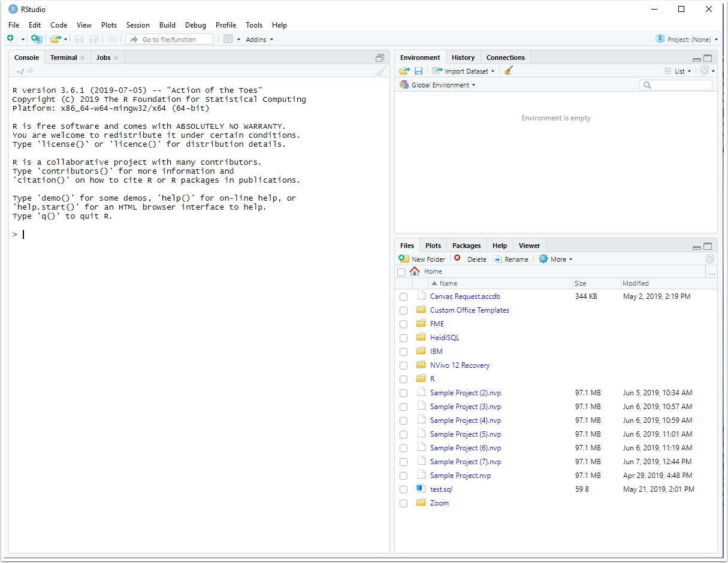This screenshot has height=563, width=728.
Task: Click the New File icon in toolbar
Action: [x=11, y=39]
